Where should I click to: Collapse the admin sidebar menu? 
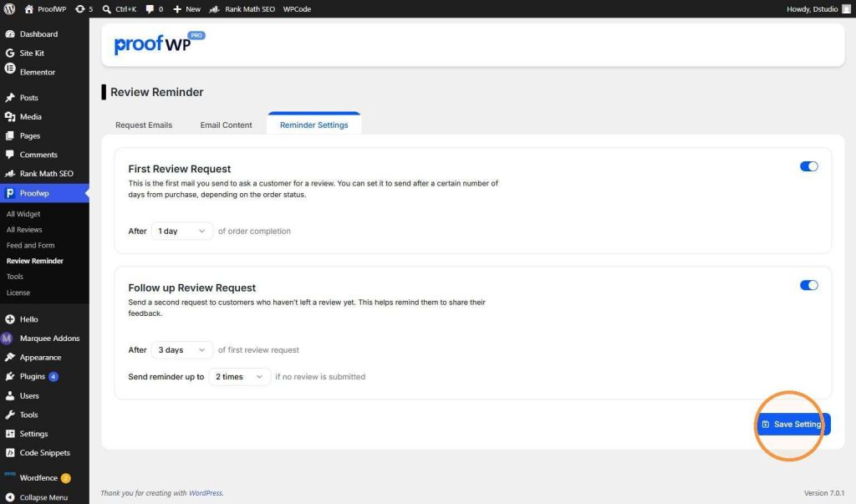point(37,497)
